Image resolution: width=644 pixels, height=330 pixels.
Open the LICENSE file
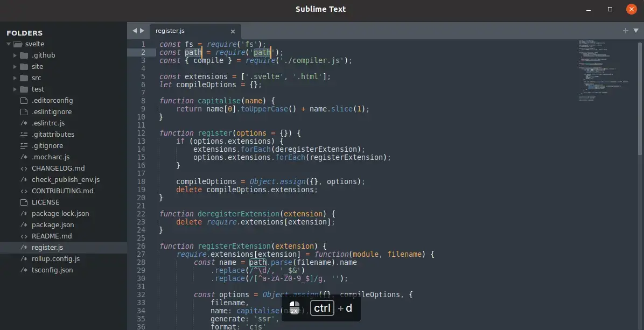[46, 202]
